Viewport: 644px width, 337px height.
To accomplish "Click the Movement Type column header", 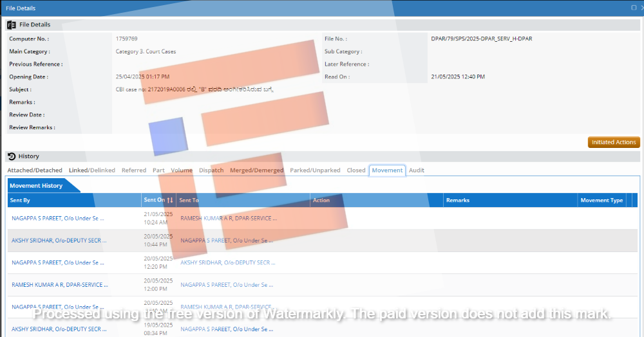I will pos(601,201).
